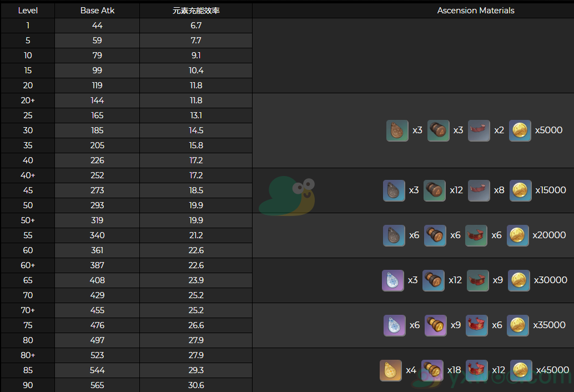Image resolution: width=574 pixels, height=392 pixels.
Task: Click the "x30000" Mora amount
Action: pyautogui.click(x=551, y=280)
